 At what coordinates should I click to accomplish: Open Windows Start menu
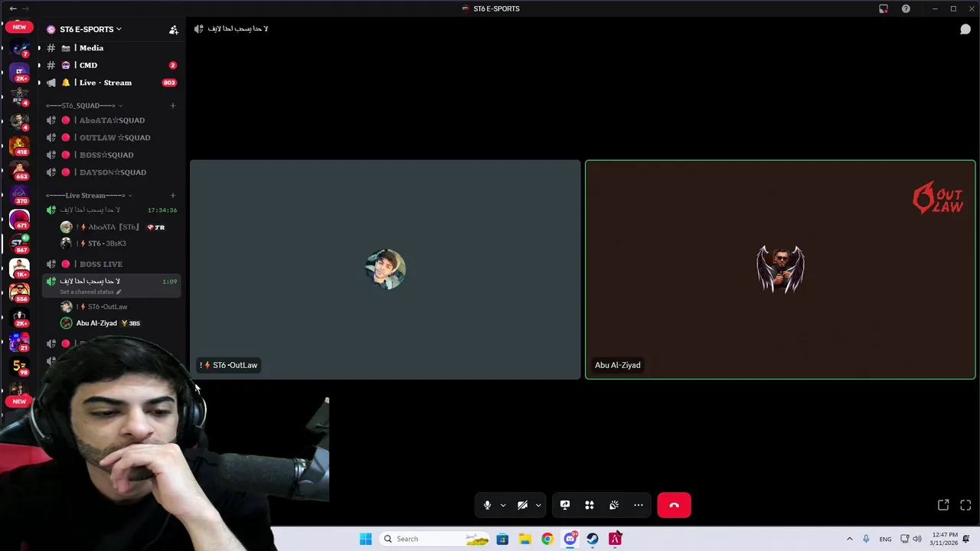click(x=365, y=539)
